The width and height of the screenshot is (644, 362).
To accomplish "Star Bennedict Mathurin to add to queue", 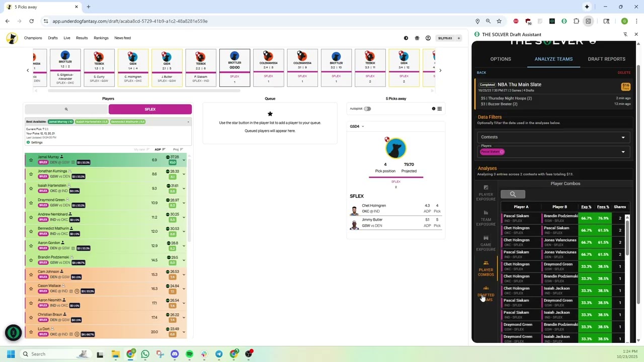I will point(31,231).
